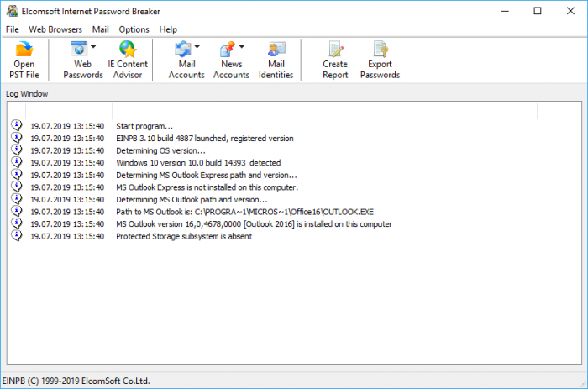This screenshot has width=588, height=389.
Task: Click the status bar copyright text
Action: point(76,381)
